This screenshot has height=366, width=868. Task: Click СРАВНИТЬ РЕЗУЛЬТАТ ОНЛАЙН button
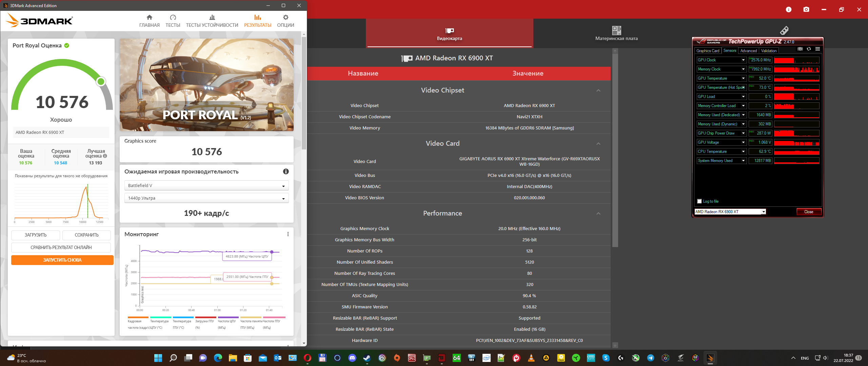(61, 247)
